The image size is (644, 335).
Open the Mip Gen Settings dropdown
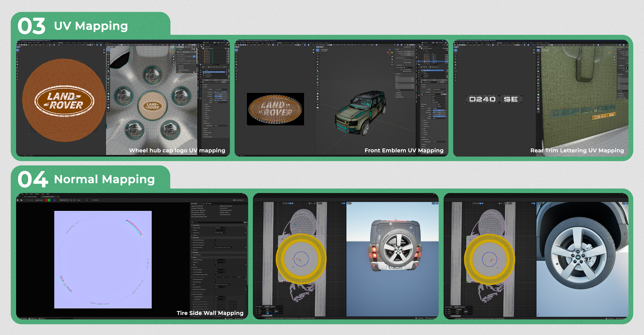220,228
